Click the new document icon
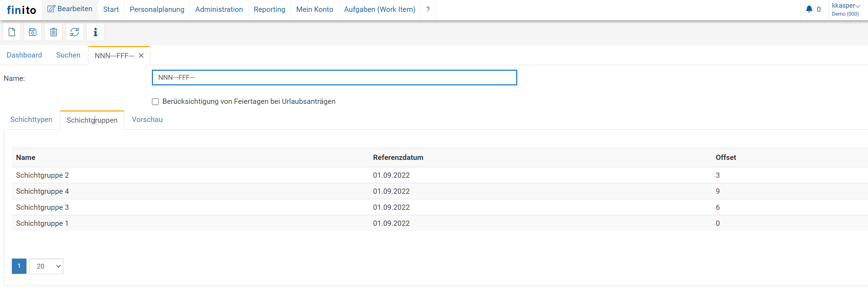The width and height of the screenshot is (868, 292). click(x=12, y=32)
